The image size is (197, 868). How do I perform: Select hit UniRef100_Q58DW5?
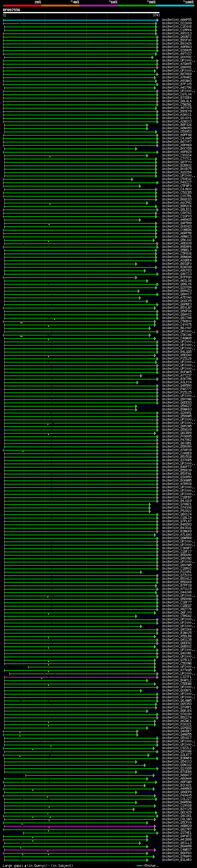click(x=177, y=416)
